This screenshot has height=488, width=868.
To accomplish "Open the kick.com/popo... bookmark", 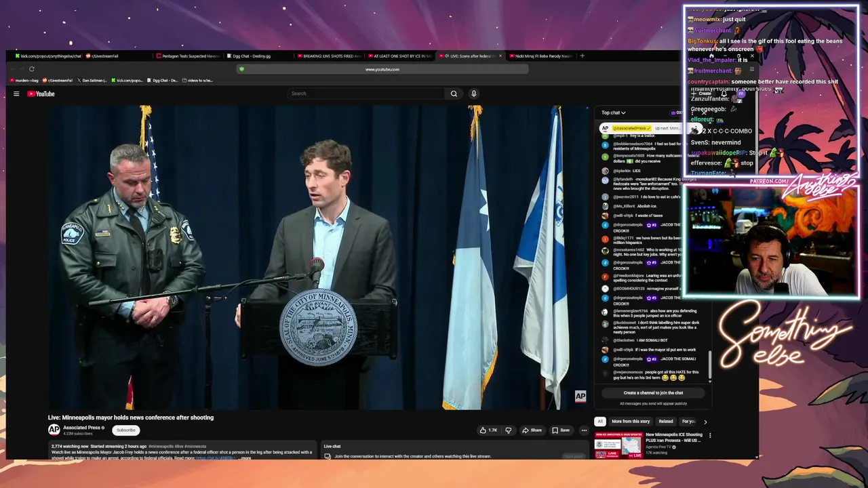I will [127, 81].
